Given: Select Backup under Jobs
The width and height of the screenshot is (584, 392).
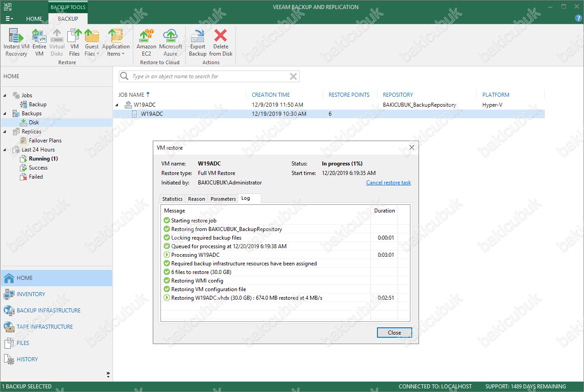Looking at the screenshot, I should point(38,104).
